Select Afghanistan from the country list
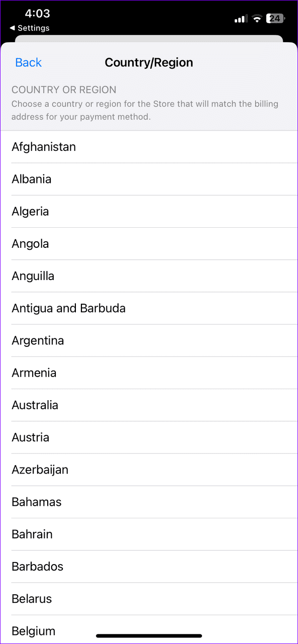298x644 pixels. 43,147
